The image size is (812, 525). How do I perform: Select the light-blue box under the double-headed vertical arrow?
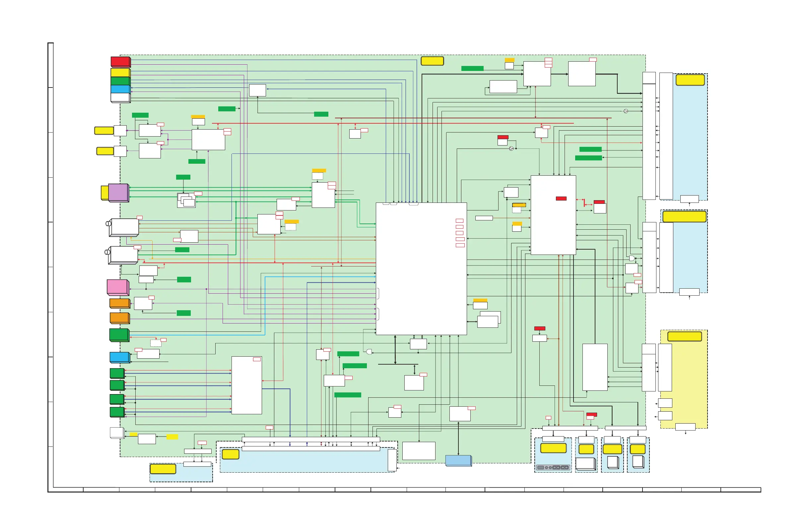458,461
